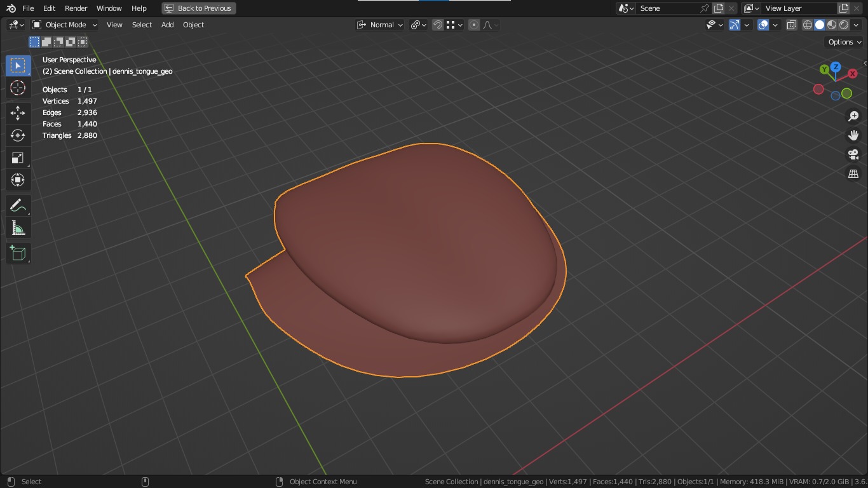
Task: Open the Window menu
Action: (109, 8)
